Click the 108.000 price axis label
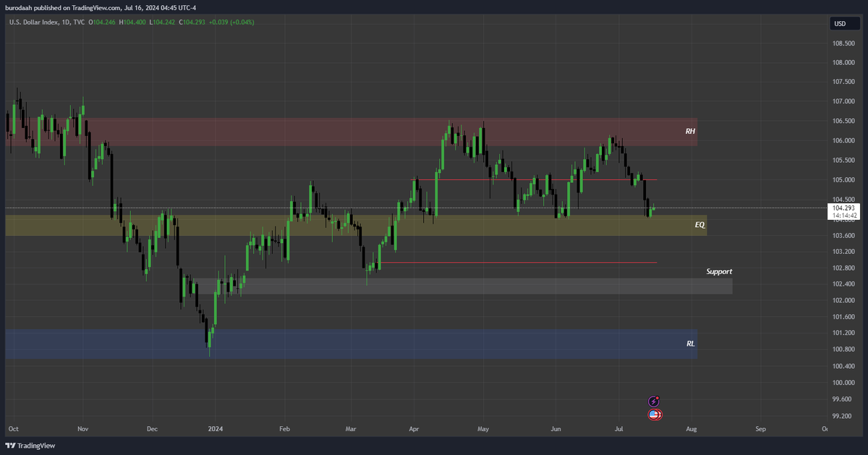 tap(843, 62)
